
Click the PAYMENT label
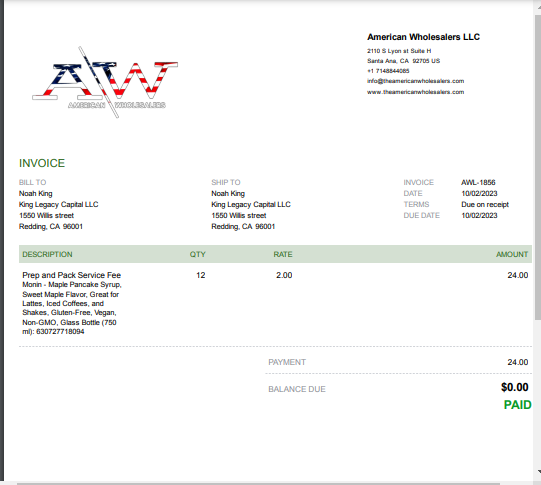tap(287, 362)
